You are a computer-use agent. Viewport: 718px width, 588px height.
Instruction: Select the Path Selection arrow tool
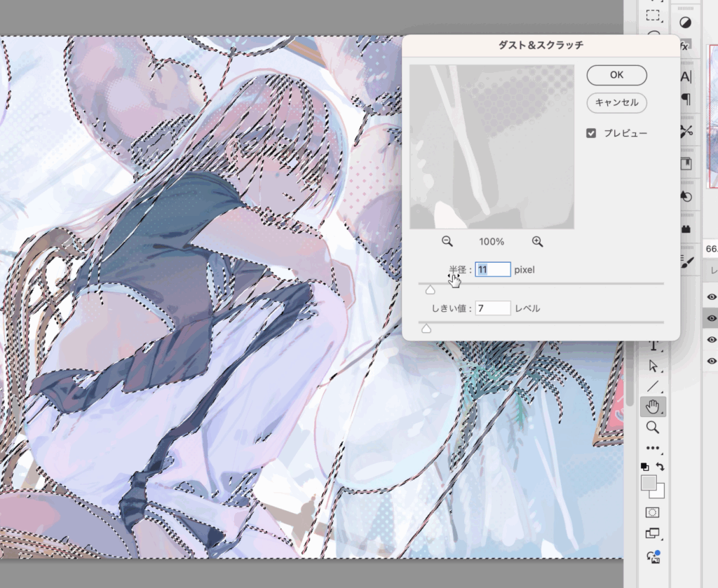tap(653, 366)
